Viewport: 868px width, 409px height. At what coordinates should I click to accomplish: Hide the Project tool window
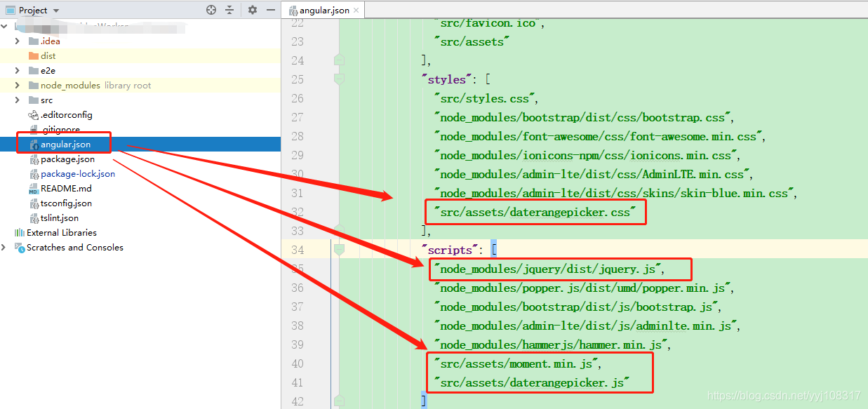269,10
